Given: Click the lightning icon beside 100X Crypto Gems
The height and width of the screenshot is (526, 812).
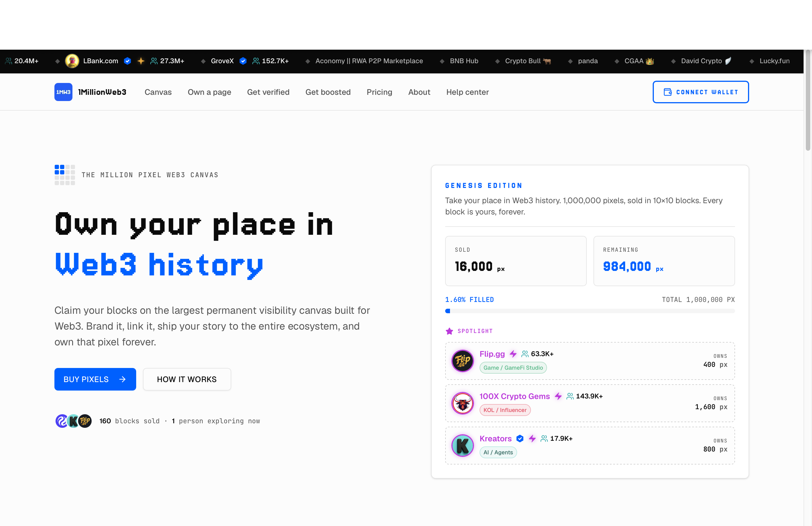Looking at the screenshot, I should pyautogui.click(x=558, y=396).
